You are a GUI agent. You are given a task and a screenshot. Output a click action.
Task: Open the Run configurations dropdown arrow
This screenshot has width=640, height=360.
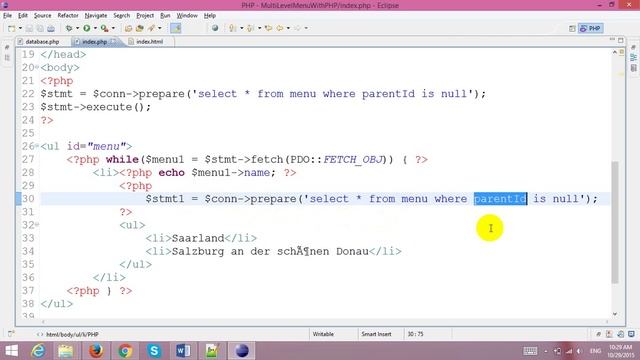95,28
